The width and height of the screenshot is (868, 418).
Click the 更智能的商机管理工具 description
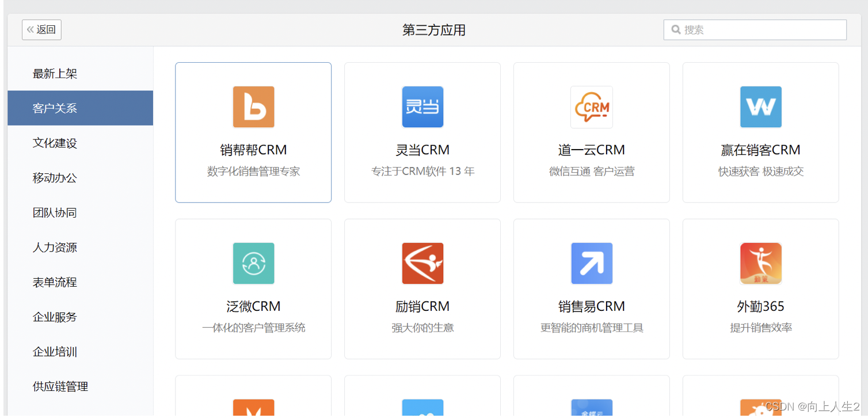(x=592, y=328)
